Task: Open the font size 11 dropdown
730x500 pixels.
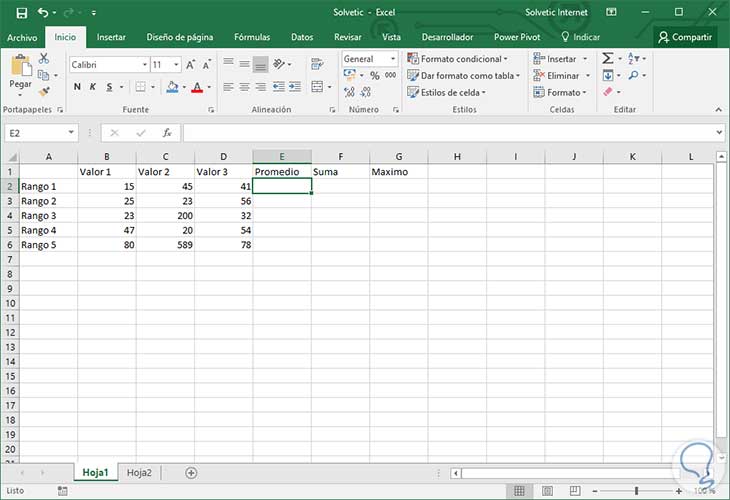Action: [x=176, y=65]
